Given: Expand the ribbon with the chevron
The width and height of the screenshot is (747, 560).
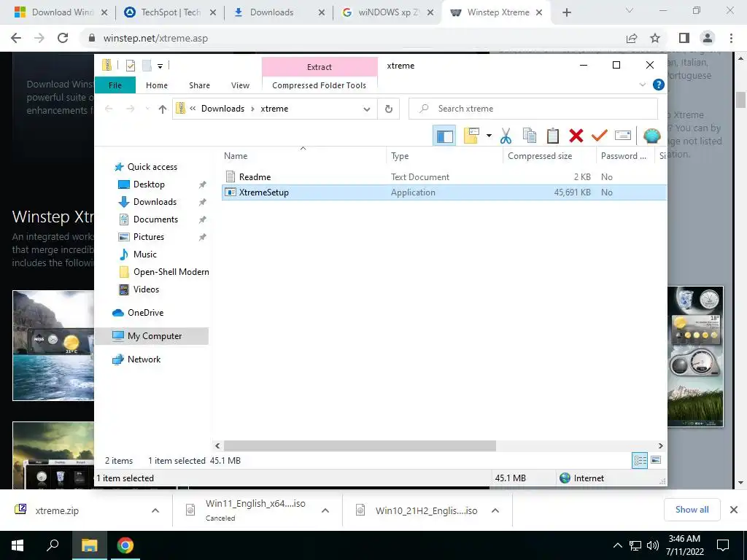Looking at the screenshot, I should click(642, 85).
